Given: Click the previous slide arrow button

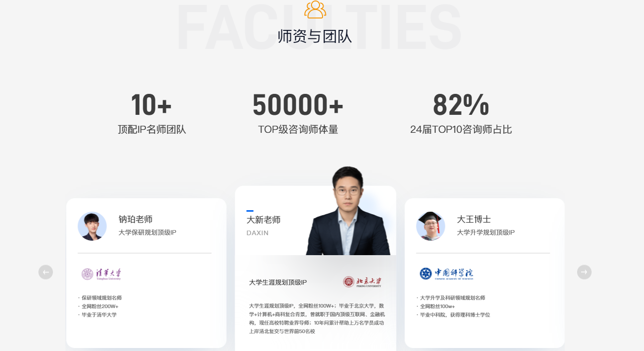Looking at the screenshot, I should pos(45,272).
